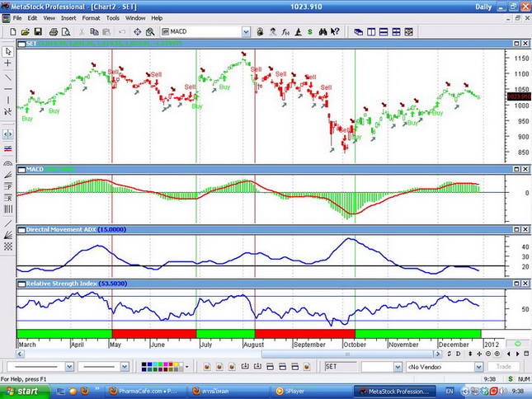Select the crosshair tool in left toolbar

(8, 63)
